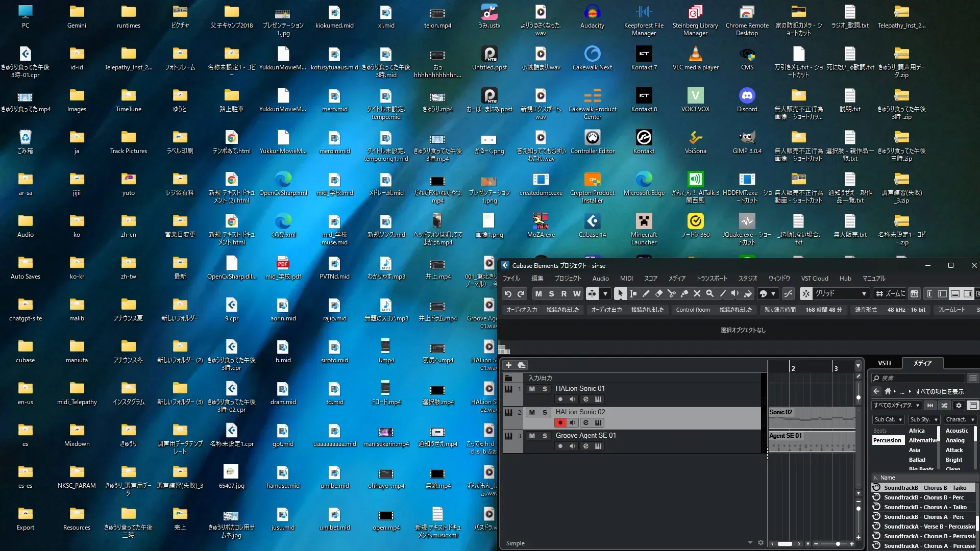The image size is (980, 551).
Task: Select the Glue tool
Action: 684,294
